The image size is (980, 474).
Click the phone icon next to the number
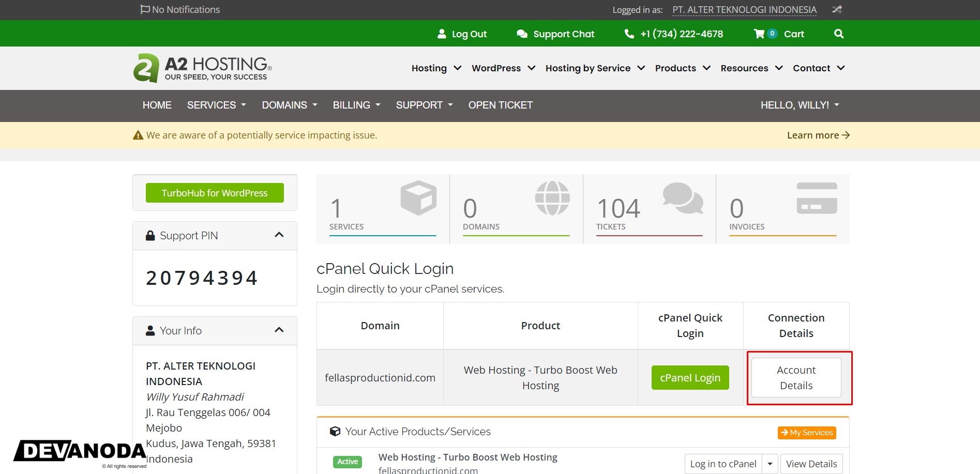pyautogui.click(x=629, y=34)
